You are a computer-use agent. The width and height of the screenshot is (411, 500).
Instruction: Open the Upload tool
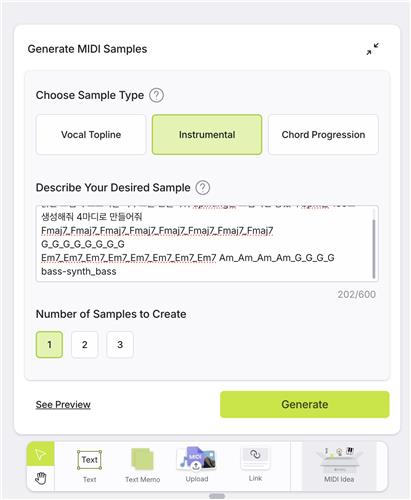(197, 466)
